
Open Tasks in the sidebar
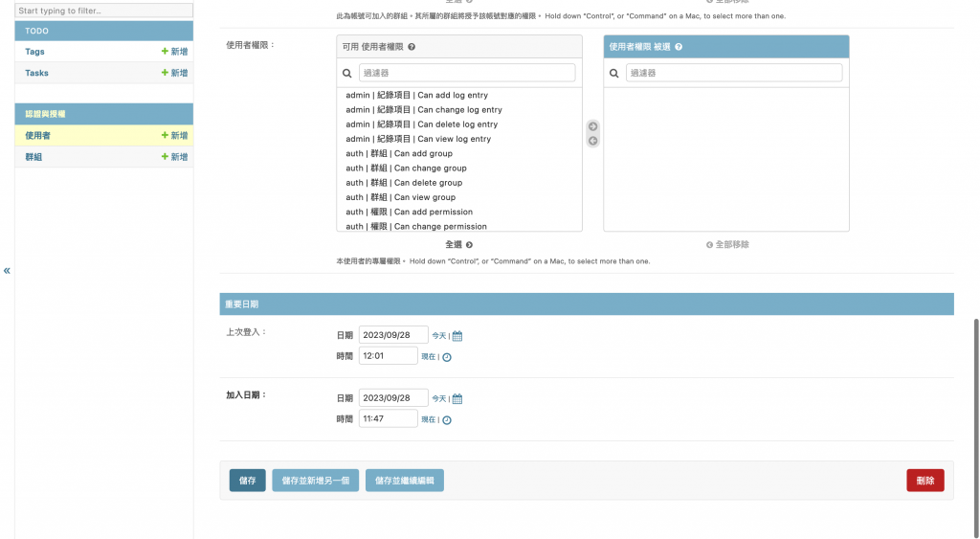[36, 73]
